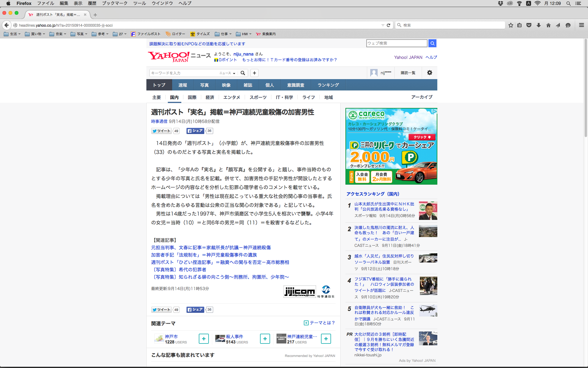
Task: Click the Pocket save icon in toolbar
Action: click(x=529, y=25)
